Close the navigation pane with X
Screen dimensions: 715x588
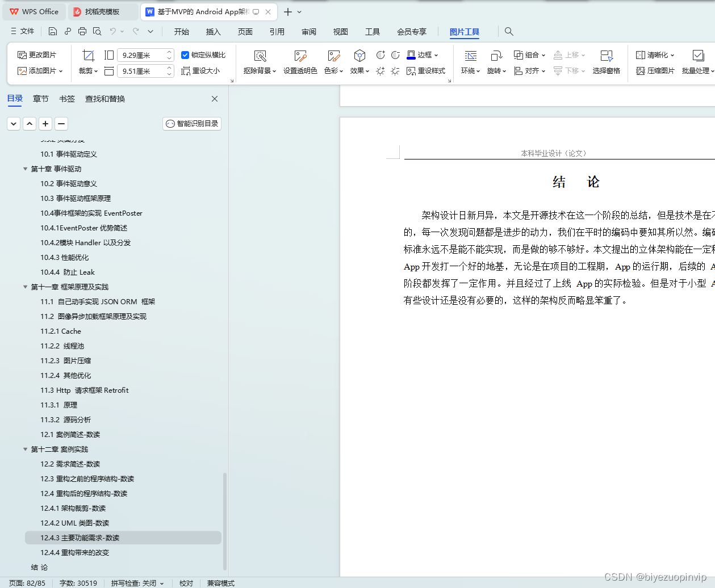tap(215, 99)
